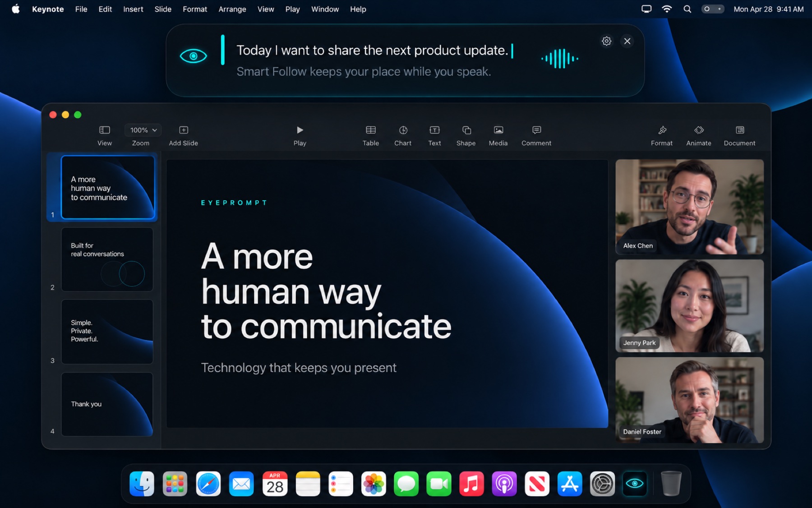812x508 pixels.
Task: Select slide 1 thumbnail in navigator
Action: tap(108, 187)
